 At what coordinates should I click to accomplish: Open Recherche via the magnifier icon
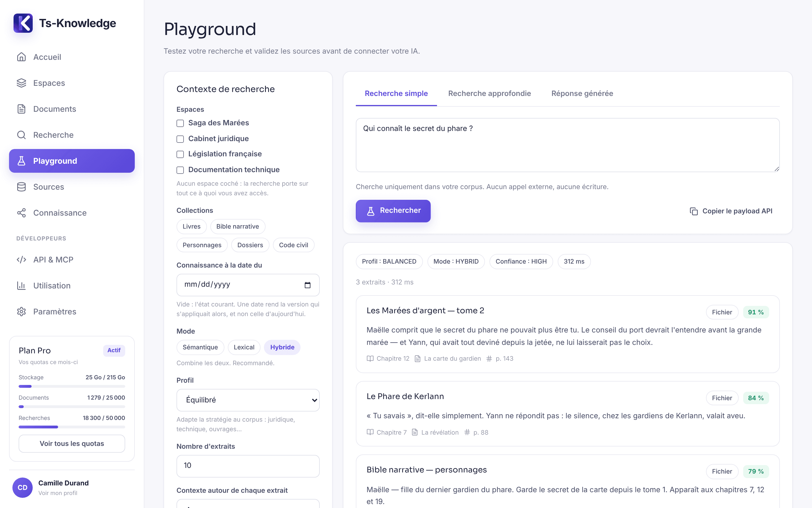tap(21, 135)
